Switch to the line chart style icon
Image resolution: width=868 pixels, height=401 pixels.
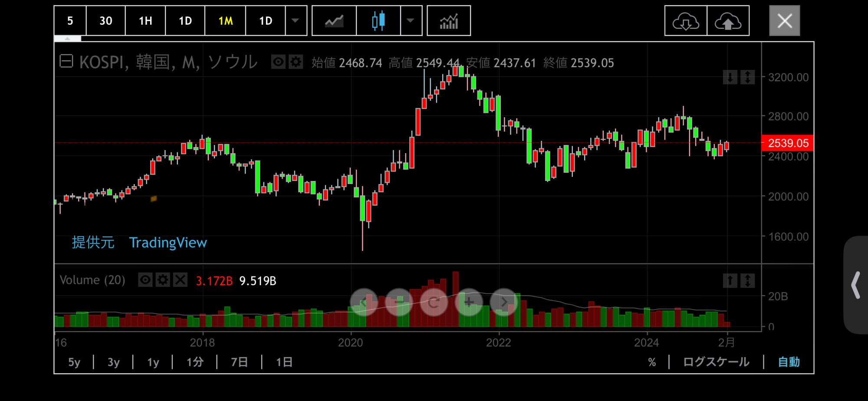tap(334, 21)
